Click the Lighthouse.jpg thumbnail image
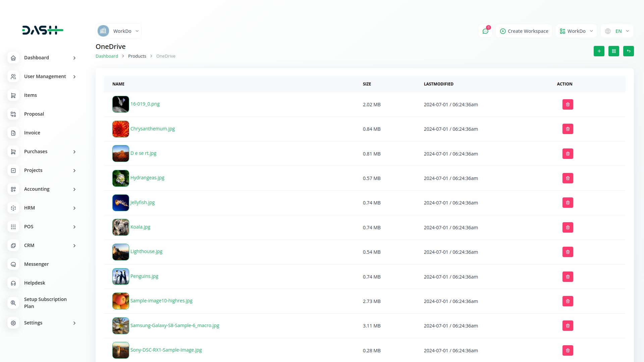The image size is (644, 362). click(x=121, y=252)
